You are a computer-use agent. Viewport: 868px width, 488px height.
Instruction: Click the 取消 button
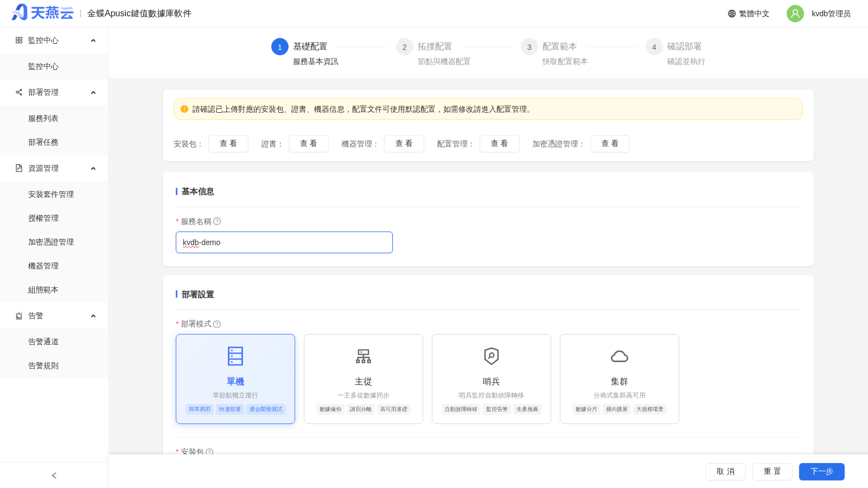coord(725,472)
